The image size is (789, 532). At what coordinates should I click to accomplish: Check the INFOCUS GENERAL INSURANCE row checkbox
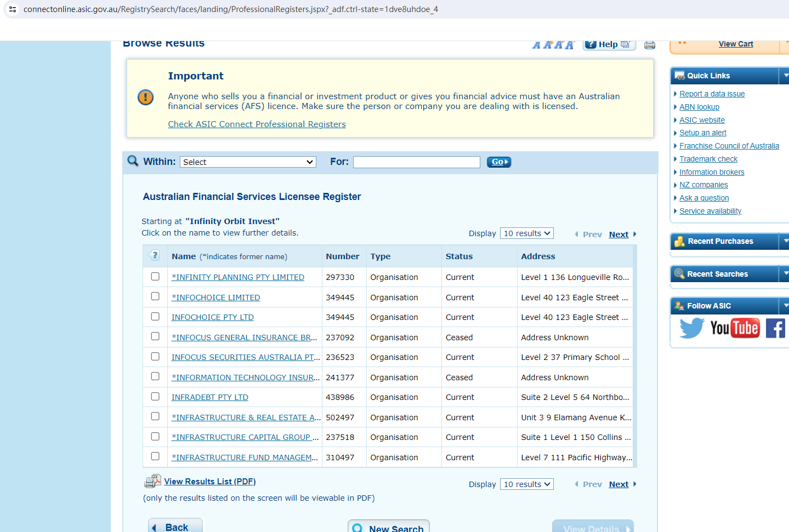[155, 336]
